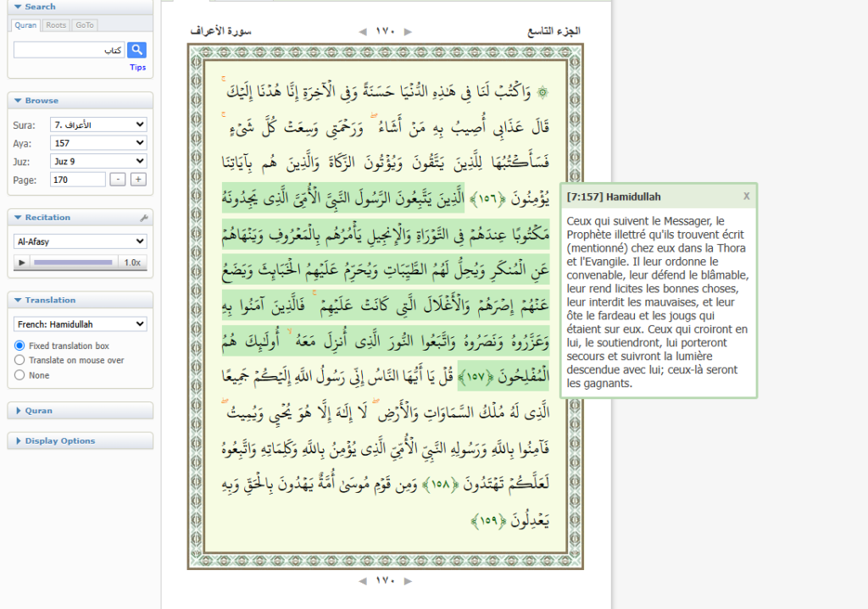868x609 pixels.
Task: Open the Sura dropdown
Action: pyautogui.click(x=98, y=125)
